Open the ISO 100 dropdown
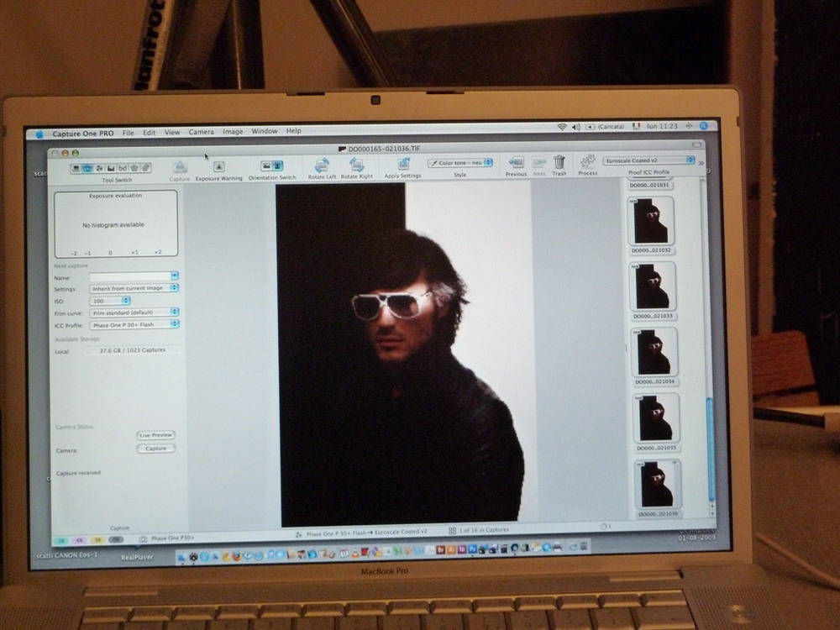 click(110, 300)
